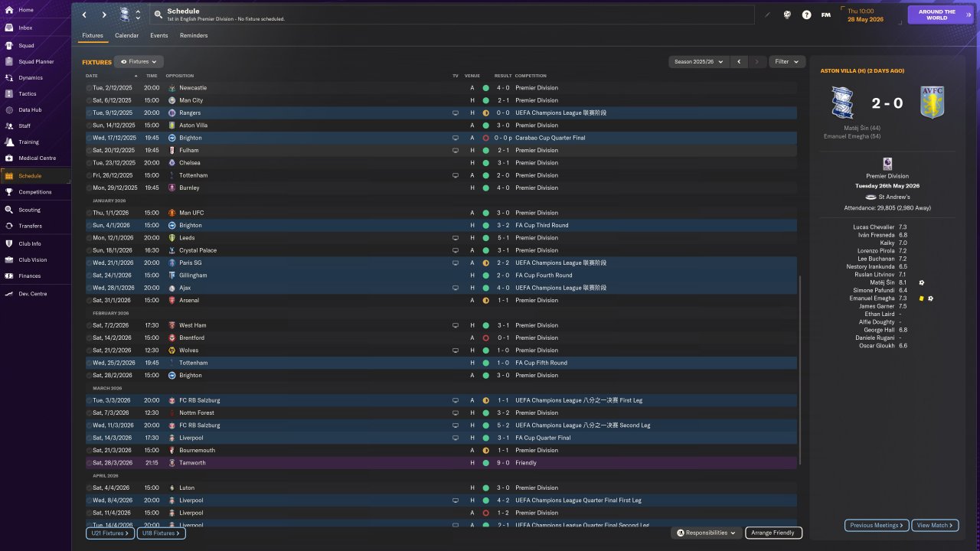This screenshot has width=980, height=551.
Task: Click the Aston Villa crest in match panel
Action: 933,103
